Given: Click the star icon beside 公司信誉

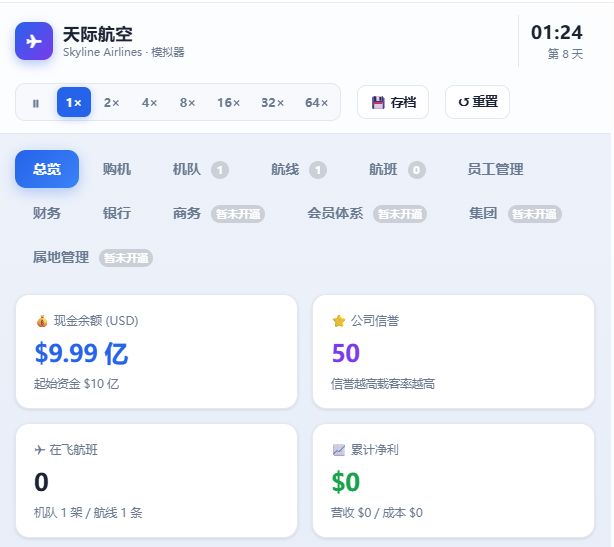Looking at the screenshot, I should pos(339,321).
